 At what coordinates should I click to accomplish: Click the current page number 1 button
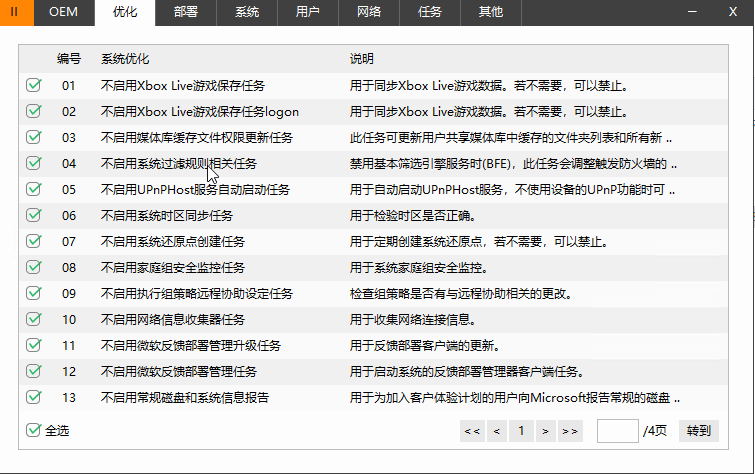[x=521, y=431]
